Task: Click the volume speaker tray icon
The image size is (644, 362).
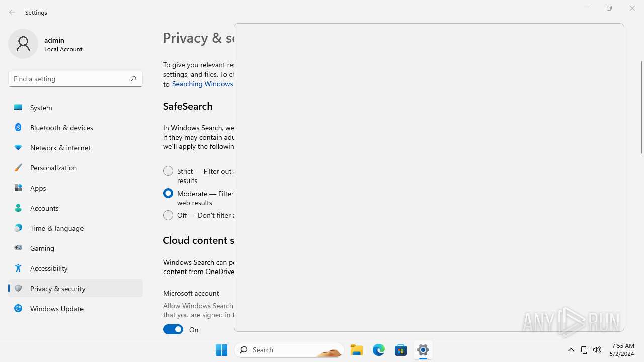Action: pos(597,350)
